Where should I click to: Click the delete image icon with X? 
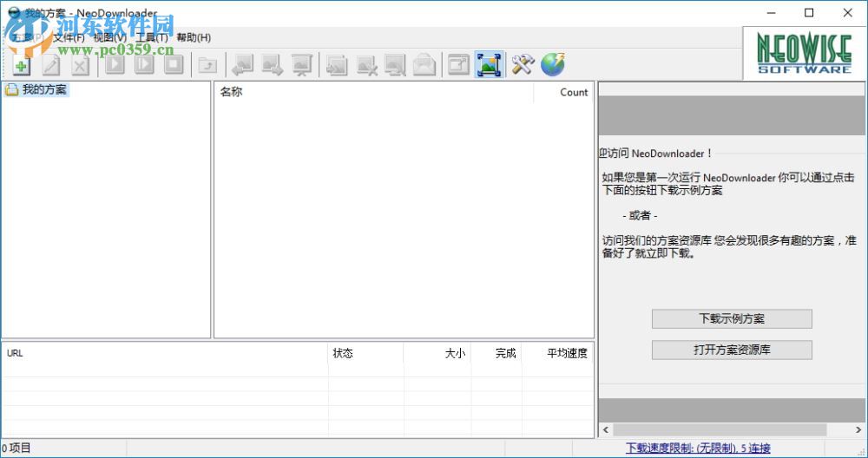(366, 65)
